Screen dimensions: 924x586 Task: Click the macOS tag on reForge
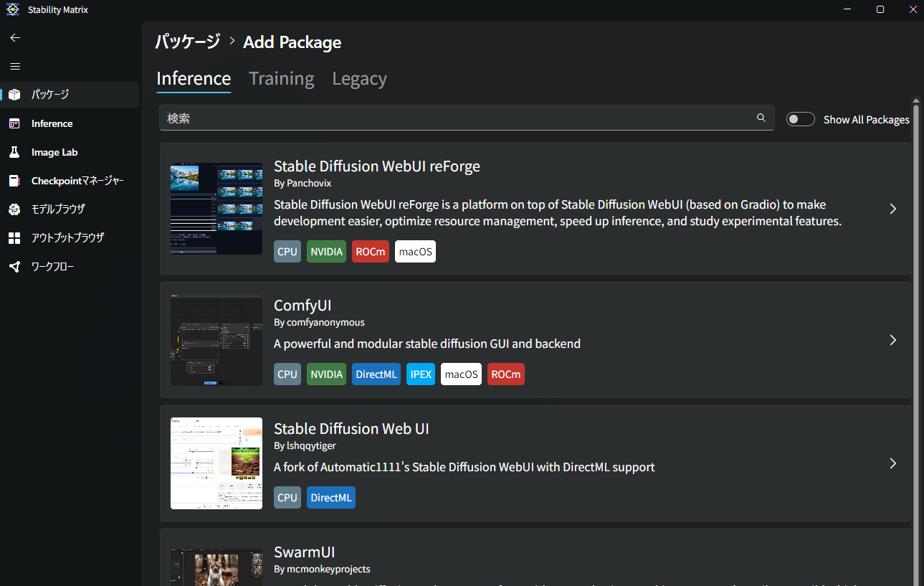416,252
